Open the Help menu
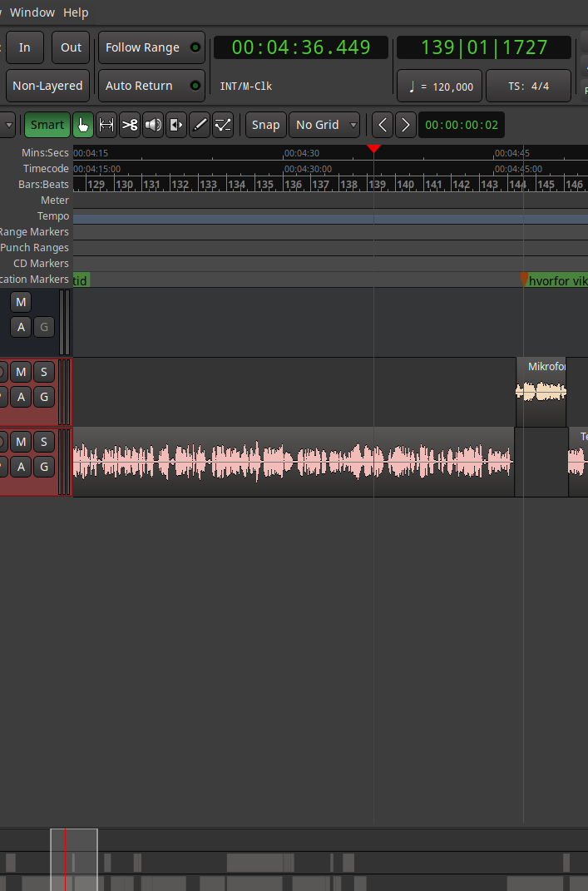 tap(76, 12)
